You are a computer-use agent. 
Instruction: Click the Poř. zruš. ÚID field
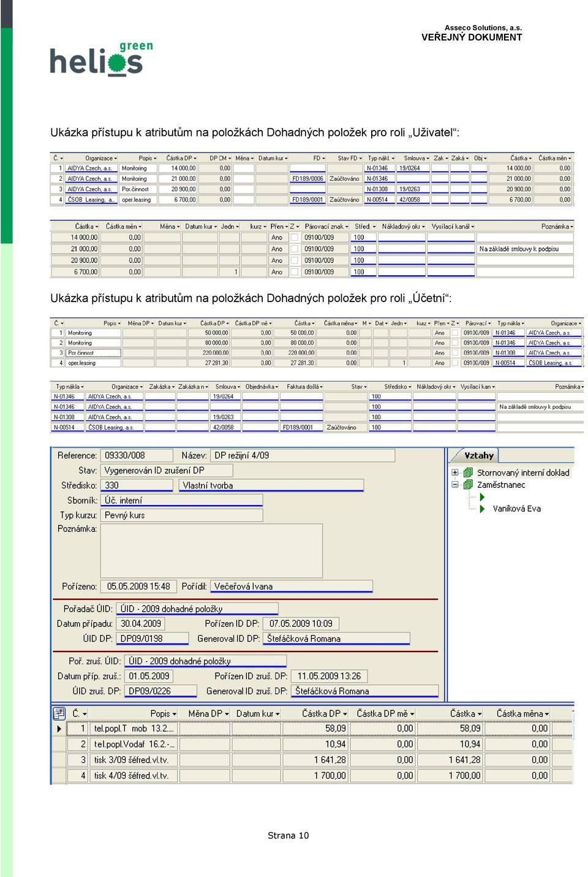pos(205,661)
